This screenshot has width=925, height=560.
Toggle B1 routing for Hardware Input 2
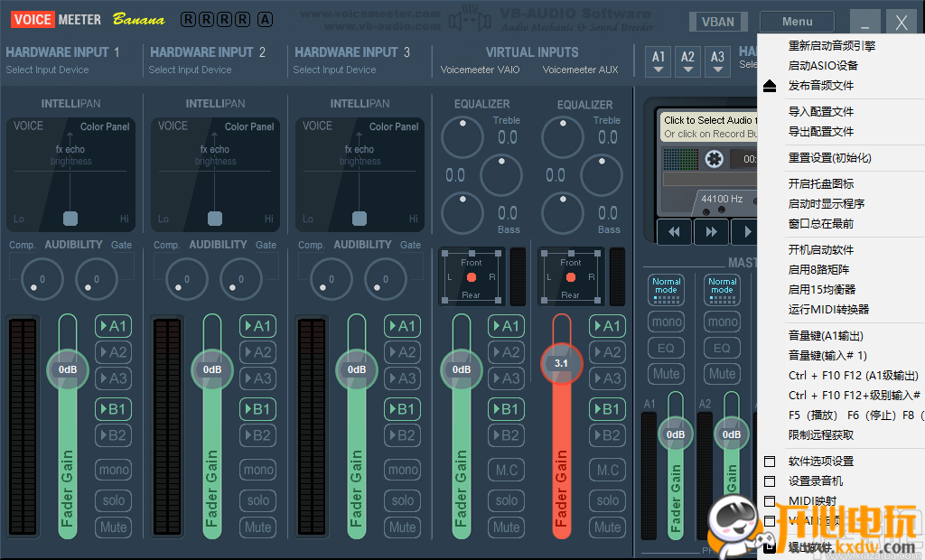click(257, 409)
